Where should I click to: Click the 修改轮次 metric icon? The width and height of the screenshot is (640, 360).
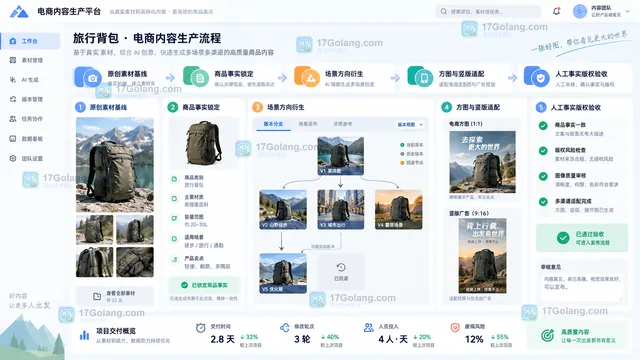click(x=284, y=327)
